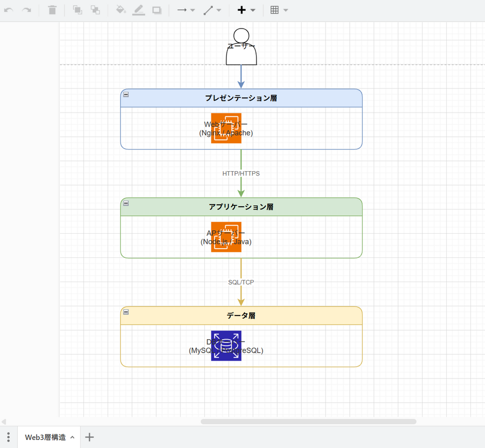485x448 pixels.
Task: Open the Insert plus dropdown
Action: pyautogui.click(x=246, y=10)
